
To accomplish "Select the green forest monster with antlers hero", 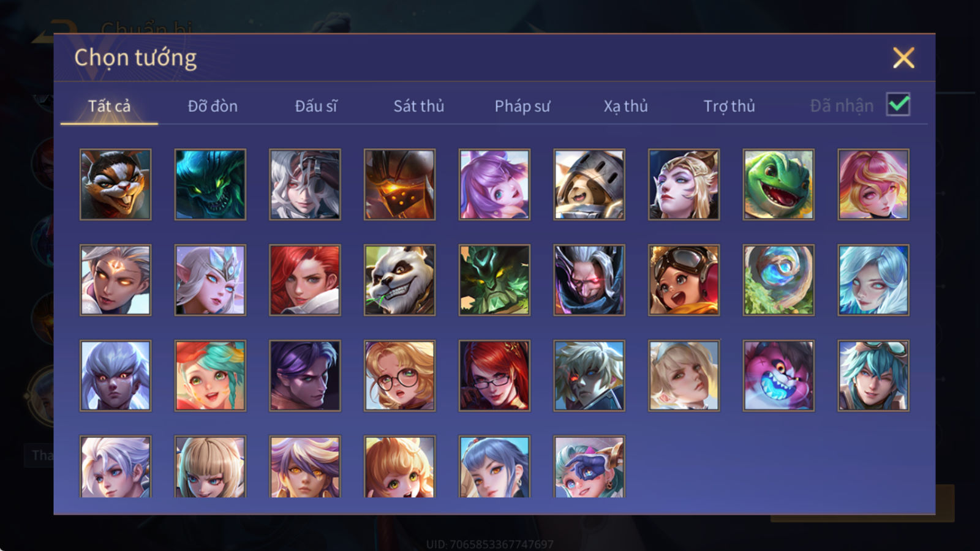I will 494,280.
